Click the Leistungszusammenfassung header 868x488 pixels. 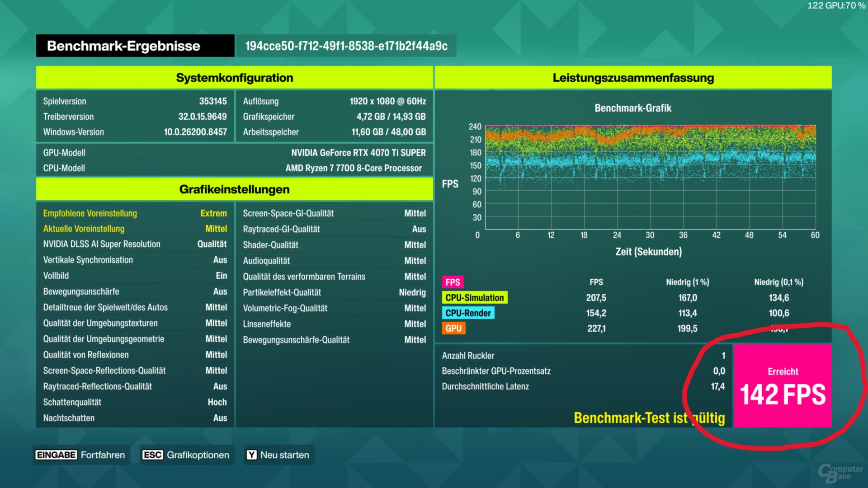coord(633,78)
